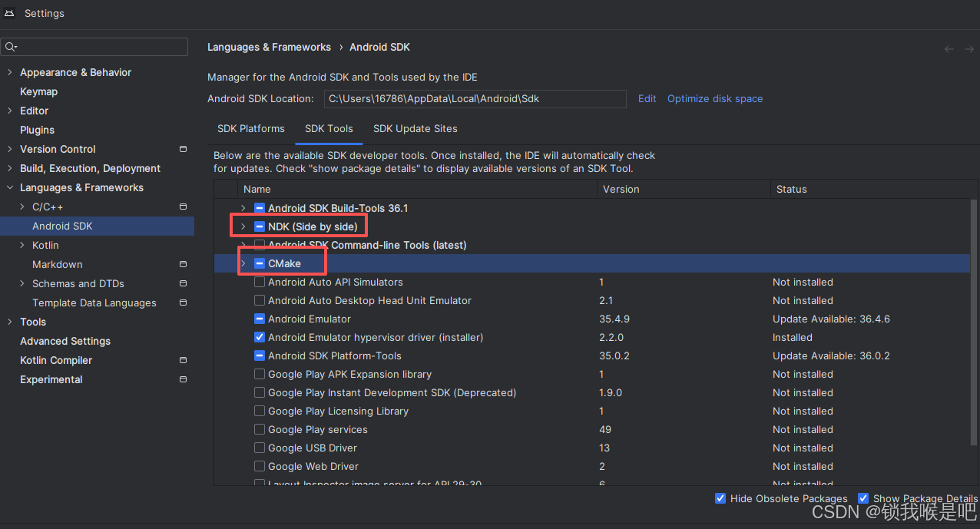Viewport: 980px width, 529px height.
Task: Check Android Auto Desktop Head Unit Emulator
Action: tap(260, 300)
